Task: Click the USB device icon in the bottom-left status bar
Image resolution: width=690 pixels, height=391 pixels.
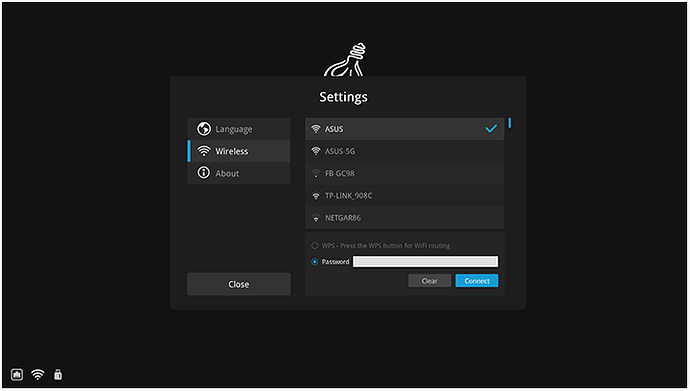Action: coord(58,375)
